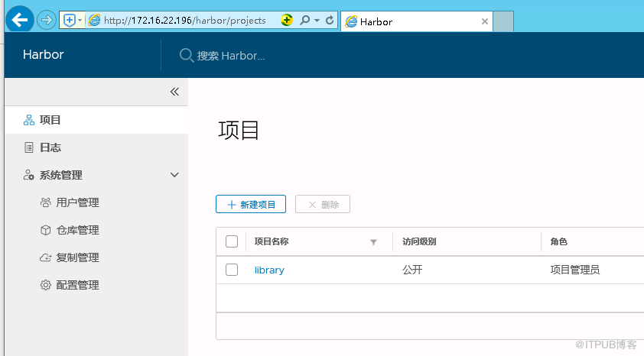Click the search magnifier icon in Harbor header
Screen dimensions: 644x356
tap(187, 55)
